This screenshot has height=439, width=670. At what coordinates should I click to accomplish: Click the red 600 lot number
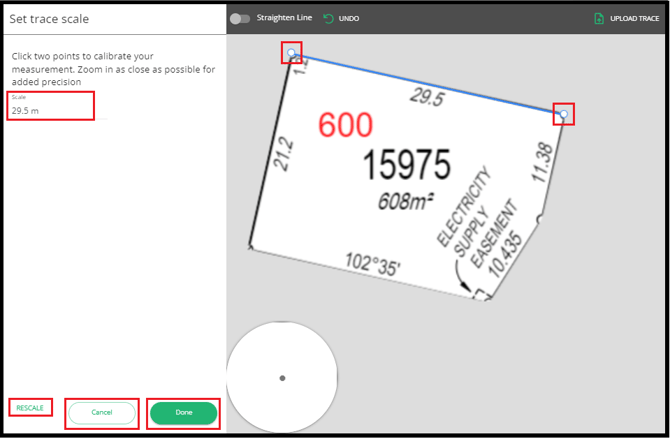[x=345, y=125]
